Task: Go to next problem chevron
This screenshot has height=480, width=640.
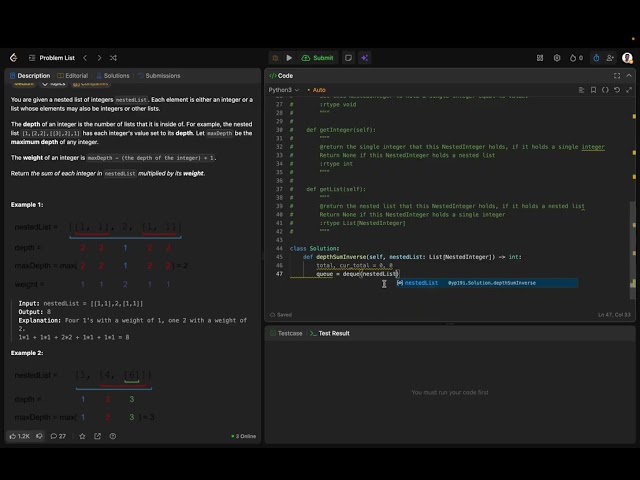Action: pyautogui.click(x=99, y=58)
